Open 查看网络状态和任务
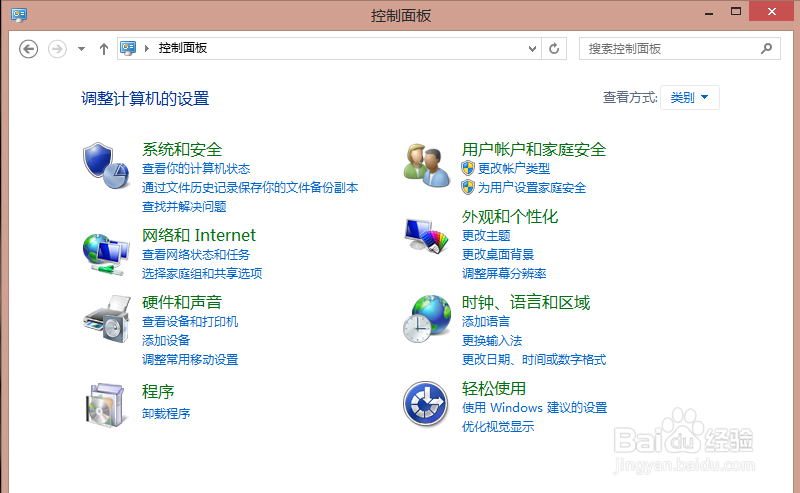The width and height of the screenshot is (800, 493). click(196, 254)
